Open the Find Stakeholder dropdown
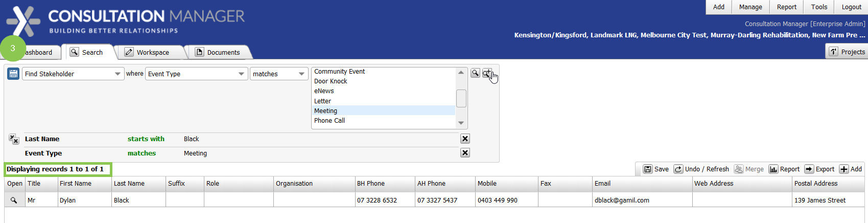The image size is (868, 223). (73, 74)
